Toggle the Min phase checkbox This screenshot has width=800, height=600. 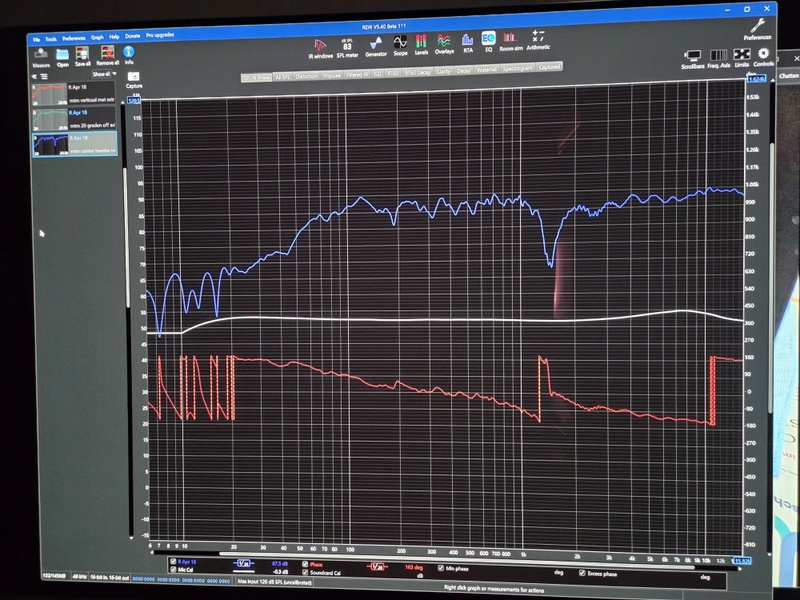click(441, 568)
